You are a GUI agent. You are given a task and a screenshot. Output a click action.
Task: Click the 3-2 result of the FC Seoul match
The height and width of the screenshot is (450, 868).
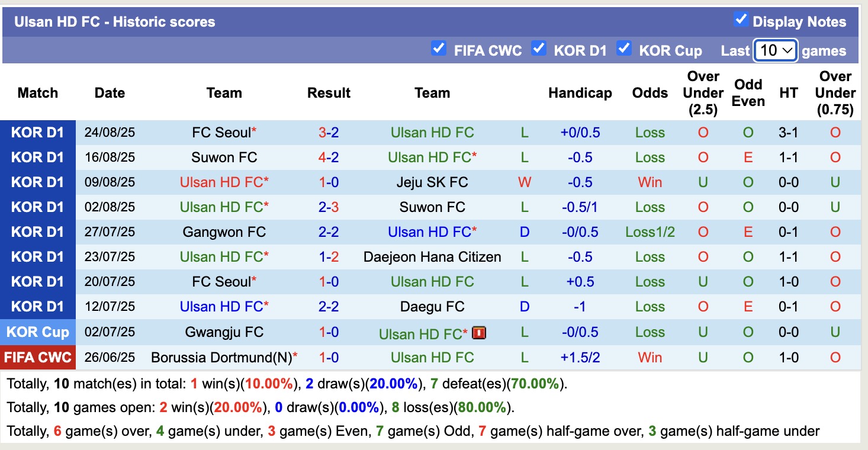329,132
